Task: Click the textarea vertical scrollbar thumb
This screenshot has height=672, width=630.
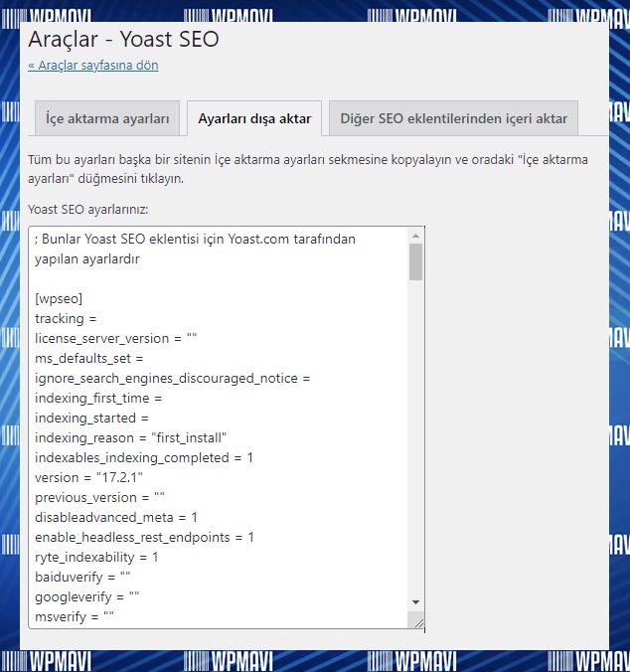Action: pos(415,261)
